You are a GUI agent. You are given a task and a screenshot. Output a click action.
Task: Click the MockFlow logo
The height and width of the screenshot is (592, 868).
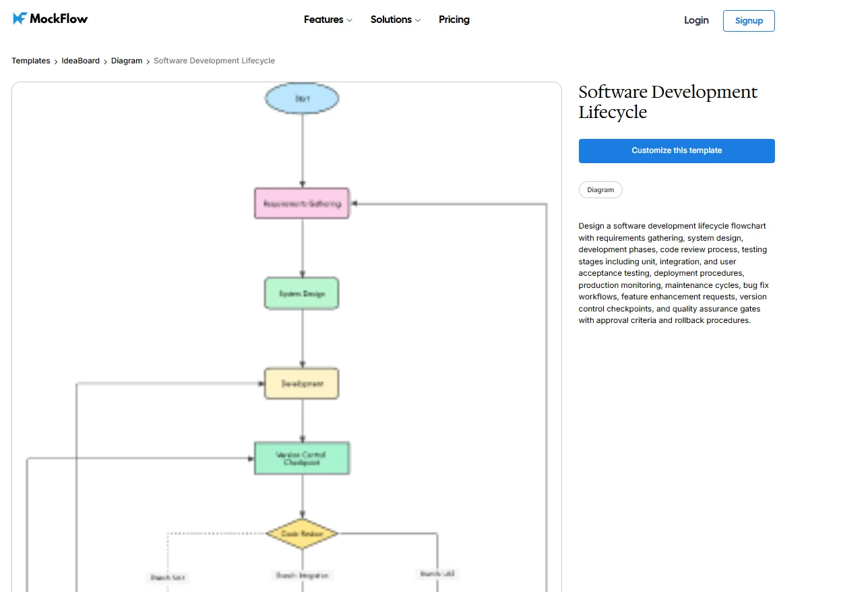click(51, 19)
